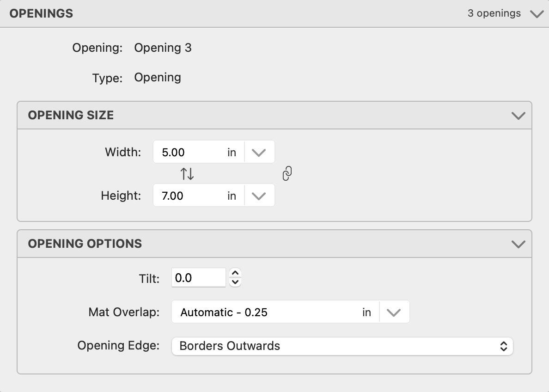Collapse the OPENING OPTIONS section chevron

click(x=518, y=244)
